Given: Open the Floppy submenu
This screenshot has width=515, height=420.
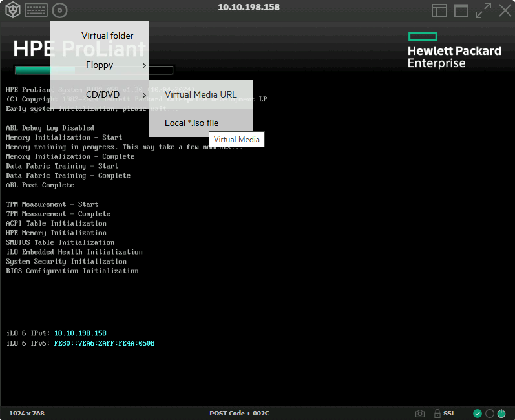Looking at the screenshot, I should [x=100, y=65].
